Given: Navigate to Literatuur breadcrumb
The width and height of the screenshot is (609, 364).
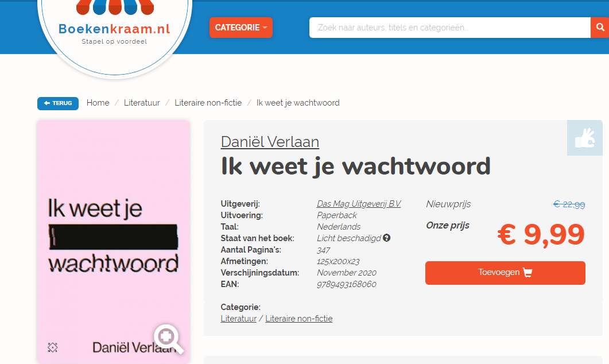Looking at the screenshot, I should click(142, 103).
